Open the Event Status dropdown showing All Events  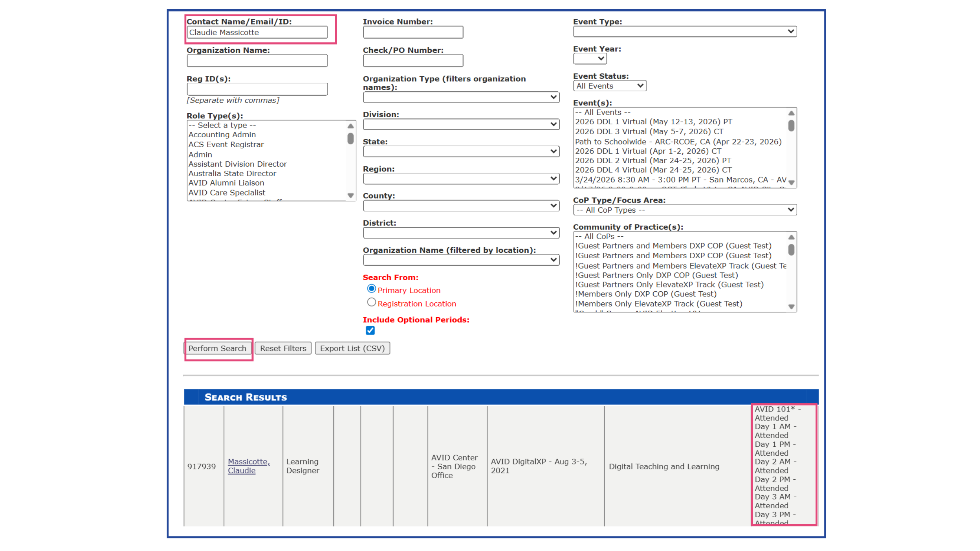(x=610, y=86)
